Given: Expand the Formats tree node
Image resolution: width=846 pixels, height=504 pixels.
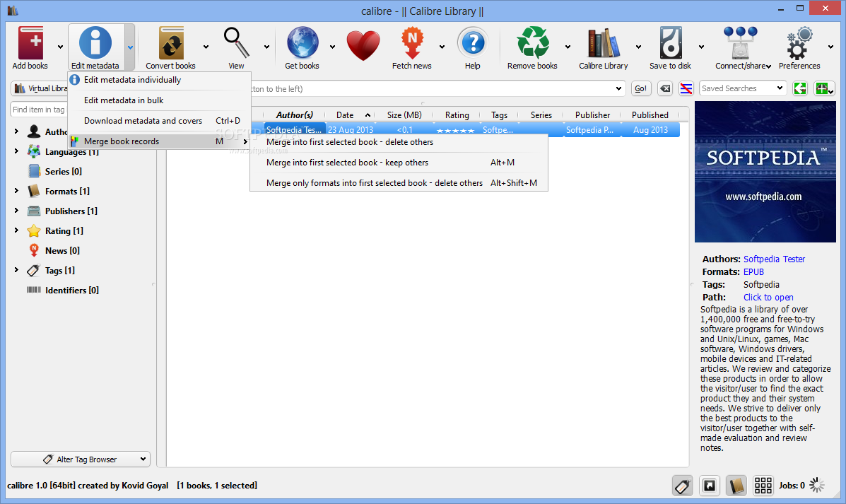Looking at the screenshot, I should pos(16,190).
